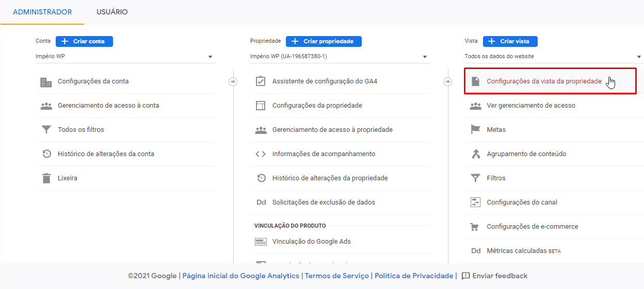
Task: Click the history icon beside Histórico de alterações da propriedade
Action: pos(261,178)
